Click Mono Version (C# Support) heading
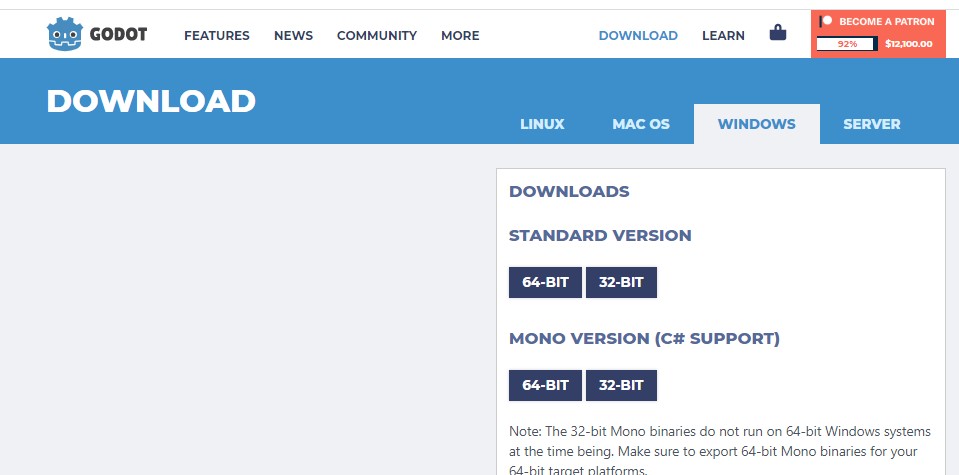959x475 pixels. tap(644, 339)
